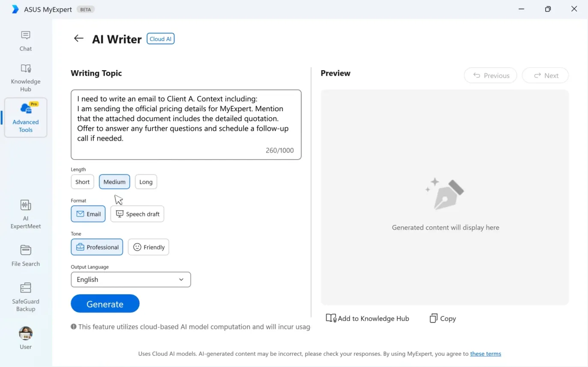Select the Professional tone

(97, 247)
